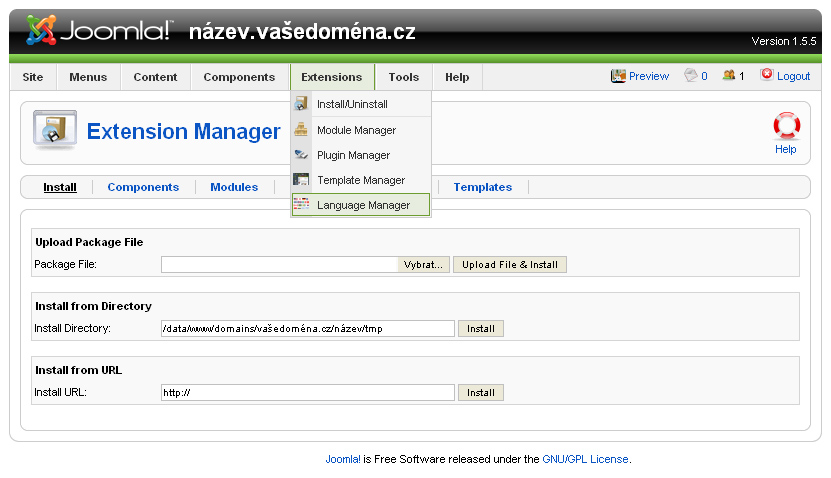
Task: Click the Logout link
Action: click(793, 76)
